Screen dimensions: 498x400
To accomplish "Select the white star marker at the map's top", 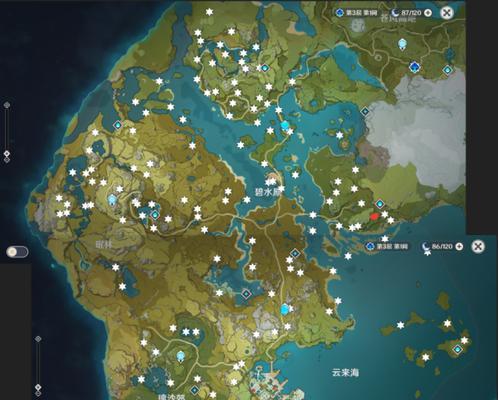I will pos(209,12).
